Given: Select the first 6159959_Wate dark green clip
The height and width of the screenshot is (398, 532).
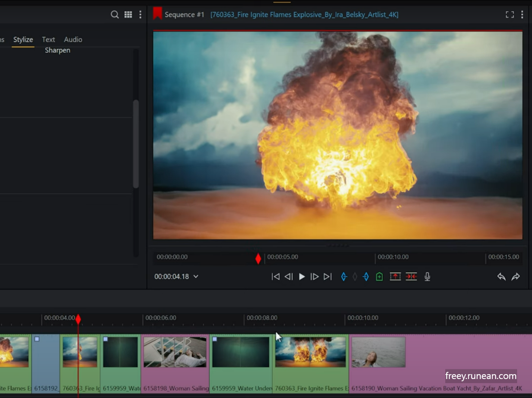Looking at the screenshot, I should 121,364.
